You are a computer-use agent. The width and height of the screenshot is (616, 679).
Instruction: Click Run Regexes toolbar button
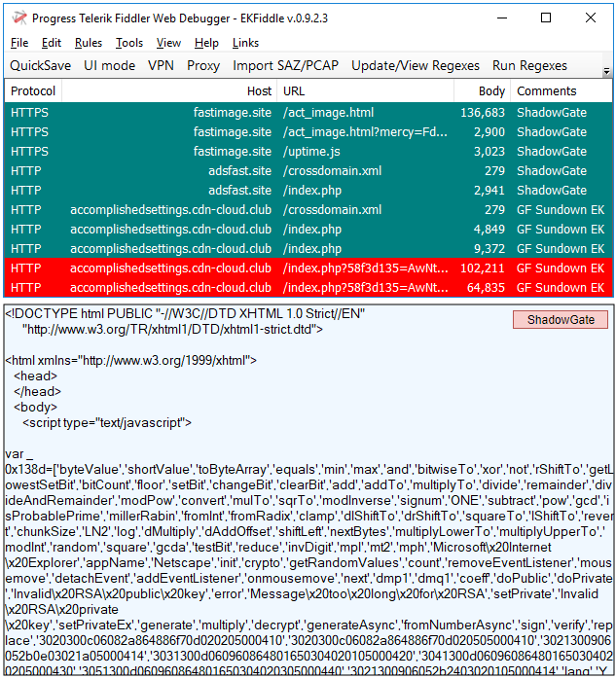point(529,66)
